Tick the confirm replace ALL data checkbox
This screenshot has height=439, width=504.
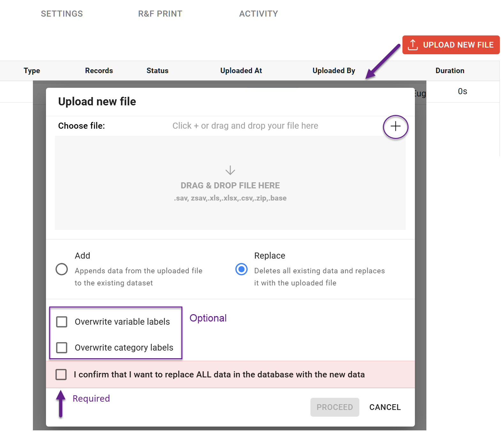(x=61, y=375)
